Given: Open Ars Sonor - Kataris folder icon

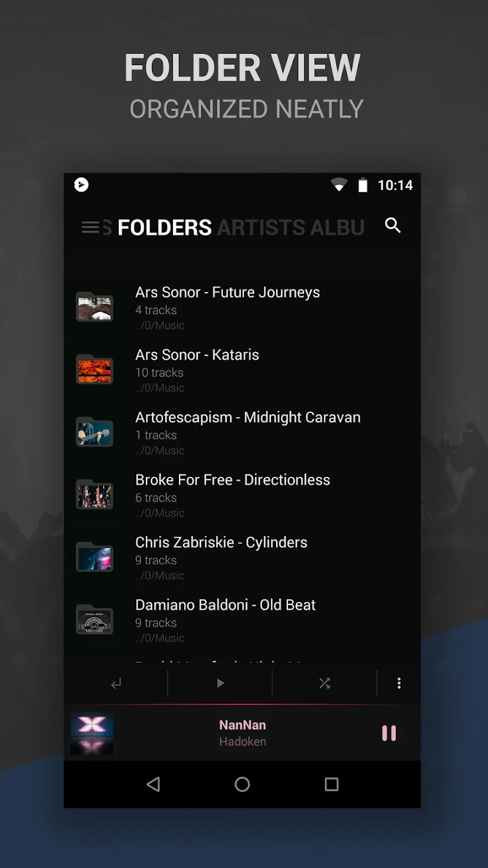Looking at the screenshot, I should click(95, 370).
